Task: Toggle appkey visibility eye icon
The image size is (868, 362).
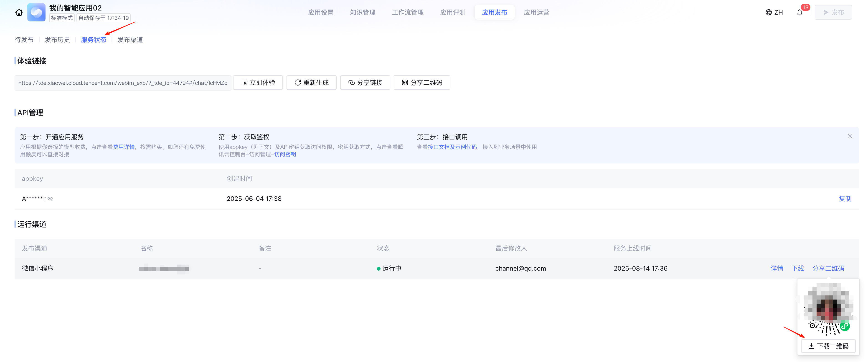Action: 50,199
